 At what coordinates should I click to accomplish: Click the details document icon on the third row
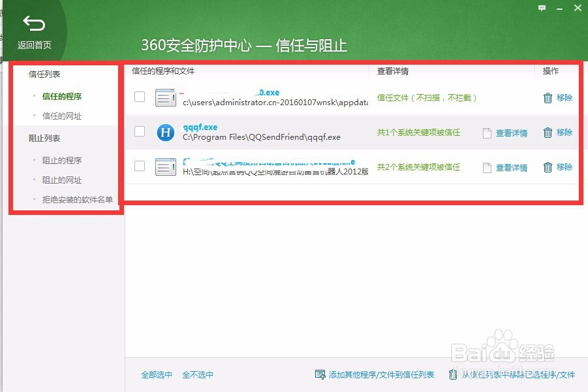pyautogui.click(x=486, y=167)
